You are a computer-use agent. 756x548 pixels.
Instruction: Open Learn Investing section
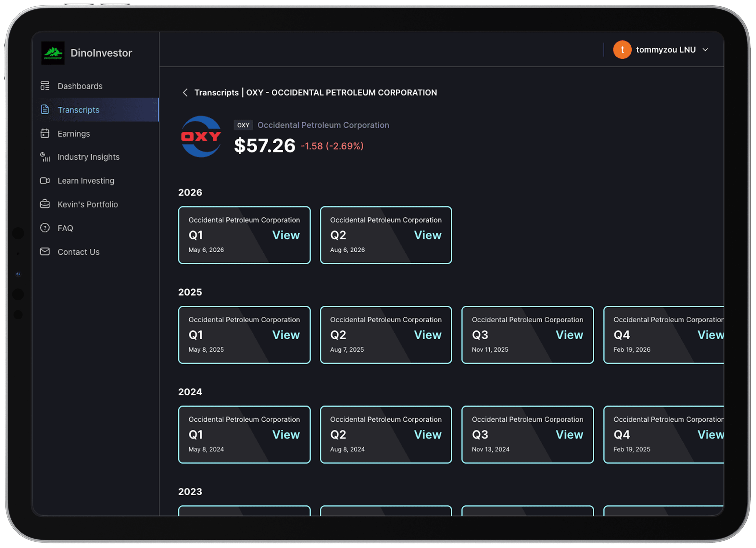pyautogui.click(x=86, y=181)
